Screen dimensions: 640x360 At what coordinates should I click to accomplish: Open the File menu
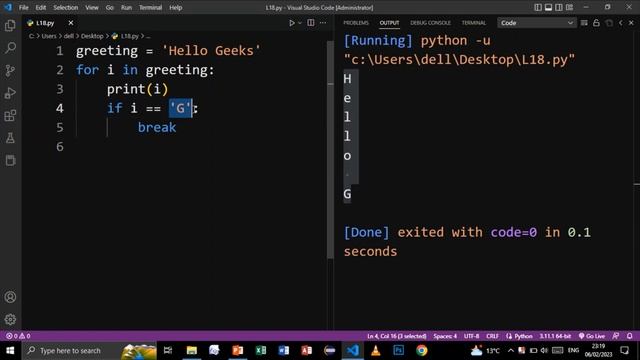(x=24, y=7)
